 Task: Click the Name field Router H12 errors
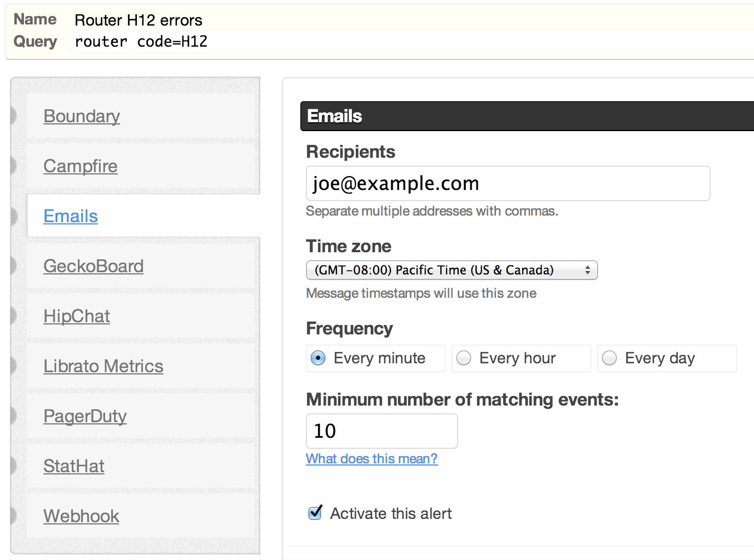click(x=411, y=20)
